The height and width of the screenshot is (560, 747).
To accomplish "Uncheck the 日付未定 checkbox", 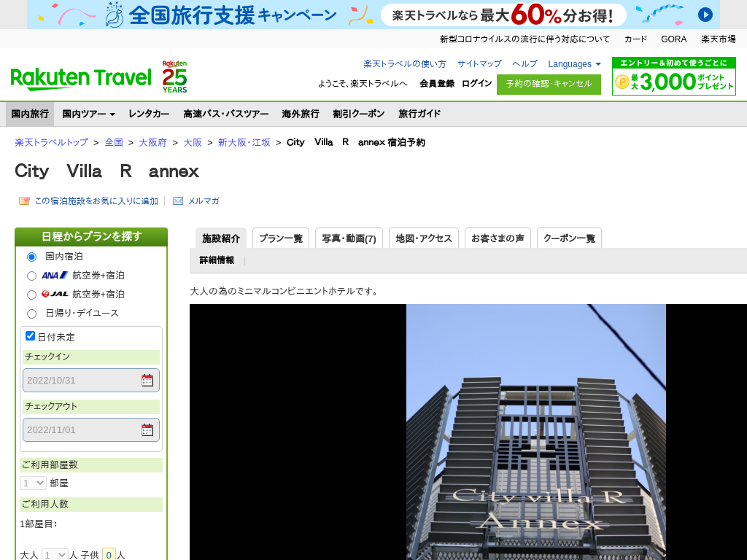I will [30, 335].
